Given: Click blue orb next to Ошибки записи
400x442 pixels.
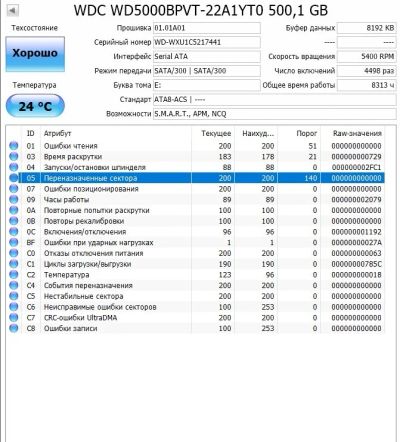Looking at the screenshot, I should (x=14, y=328).
